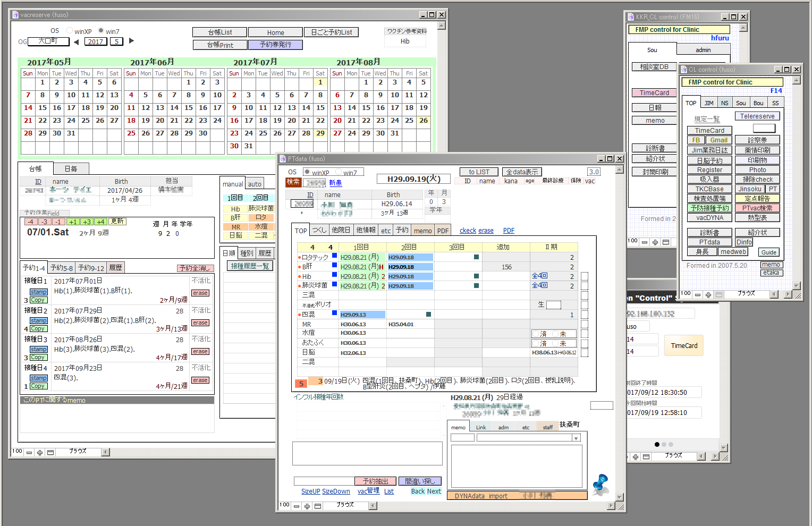This screenshot has height=526, width=812.
Task: Click the next month arrow in vacreserve
Action: pos(131,41)
